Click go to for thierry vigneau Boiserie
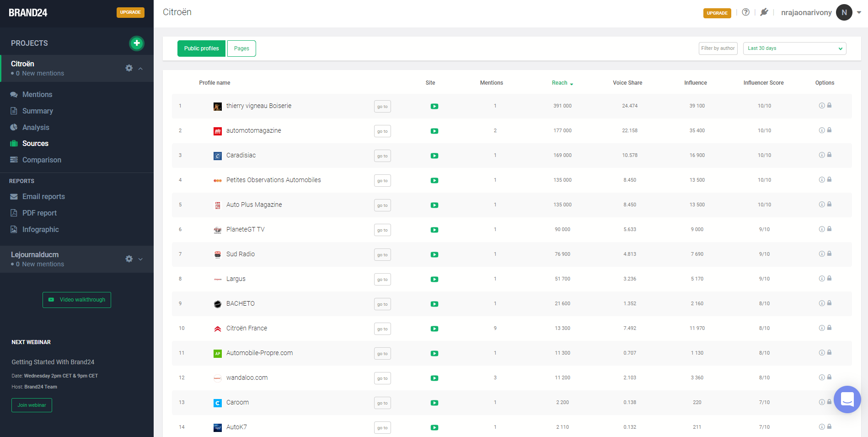This screenshot has width=868, height=437. click(382, 107)
